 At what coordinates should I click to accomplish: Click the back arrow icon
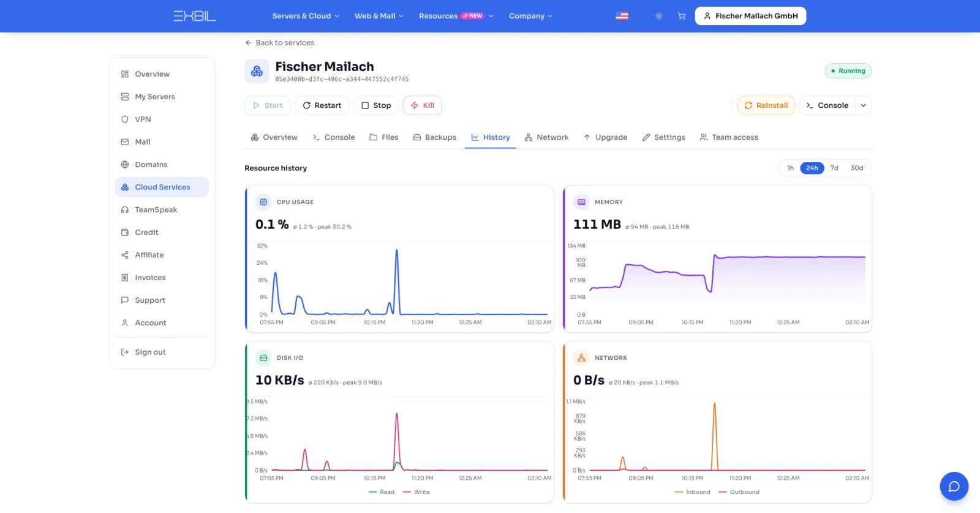[248, 43]
